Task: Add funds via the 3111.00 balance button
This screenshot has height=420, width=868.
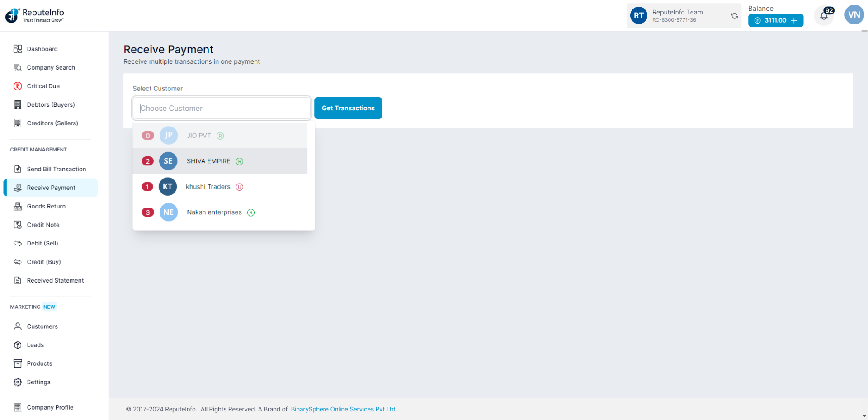Action: [x=775, y=20]
